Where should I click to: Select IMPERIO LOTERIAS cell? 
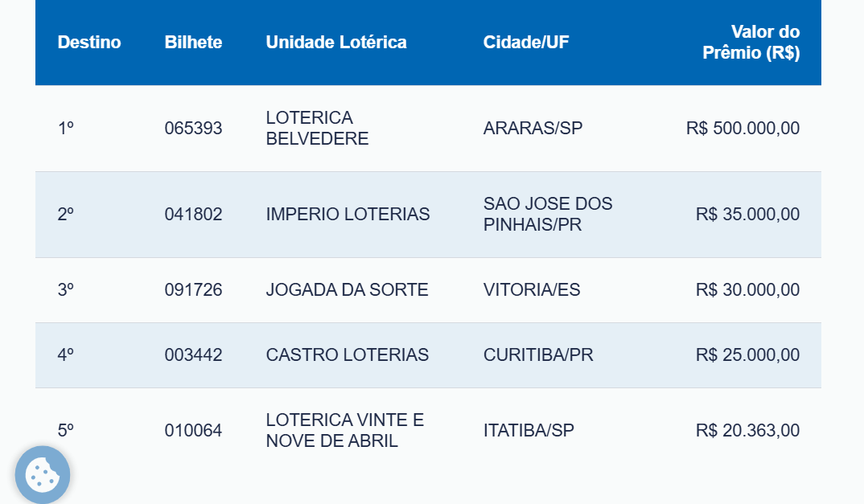[348, 215]
